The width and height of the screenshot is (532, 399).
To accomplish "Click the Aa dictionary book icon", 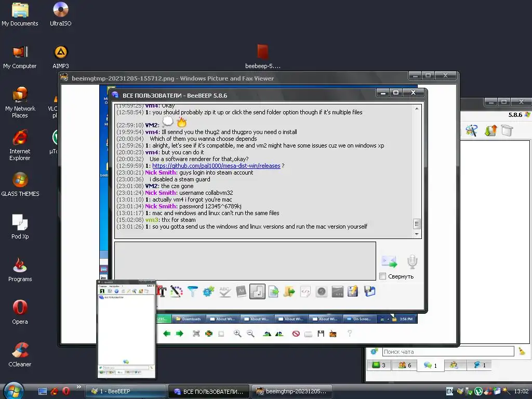I will click(241, 291).
